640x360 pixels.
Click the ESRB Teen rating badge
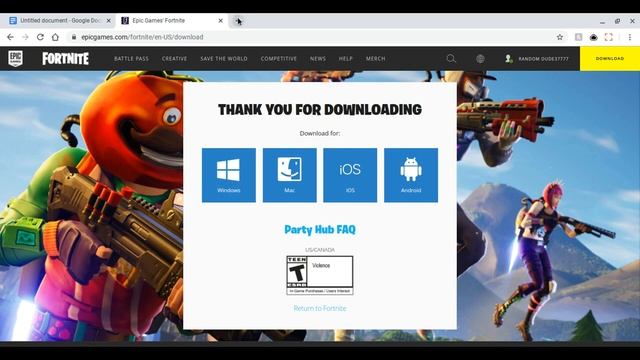pos(320,275)
